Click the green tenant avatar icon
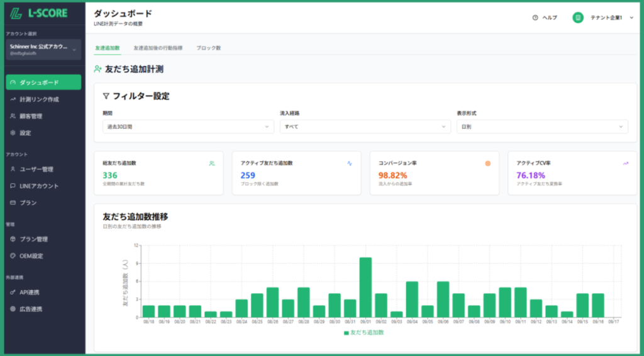Image resolution: width=644 pixels, height=356 pixels. coord(577,18)
